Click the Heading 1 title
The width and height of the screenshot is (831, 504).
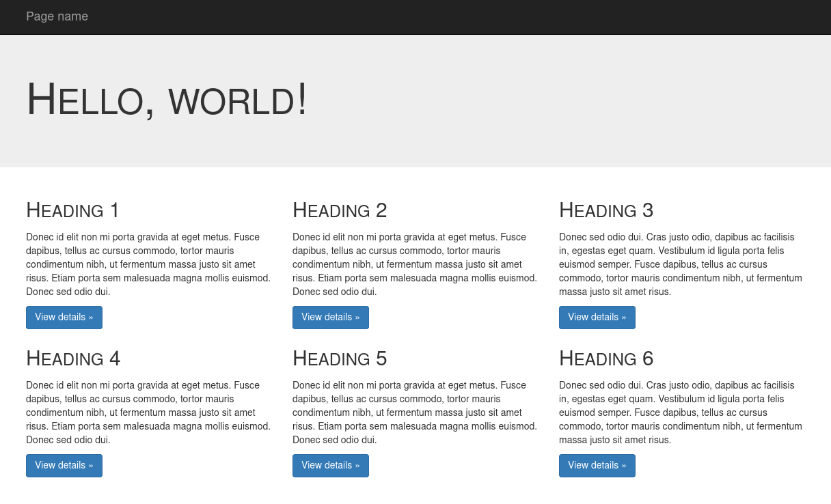click(72, 210)
